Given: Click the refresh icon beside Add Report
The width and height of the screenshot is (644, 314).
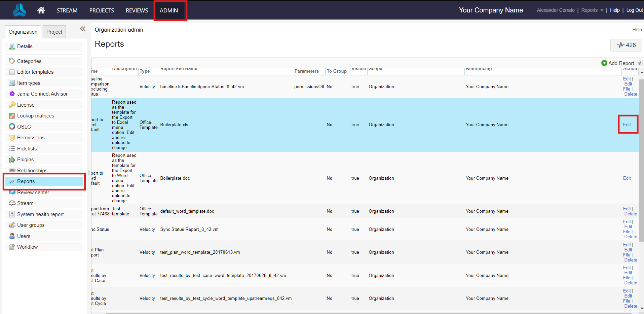Looking at the screenshot, I should [639, 63].
